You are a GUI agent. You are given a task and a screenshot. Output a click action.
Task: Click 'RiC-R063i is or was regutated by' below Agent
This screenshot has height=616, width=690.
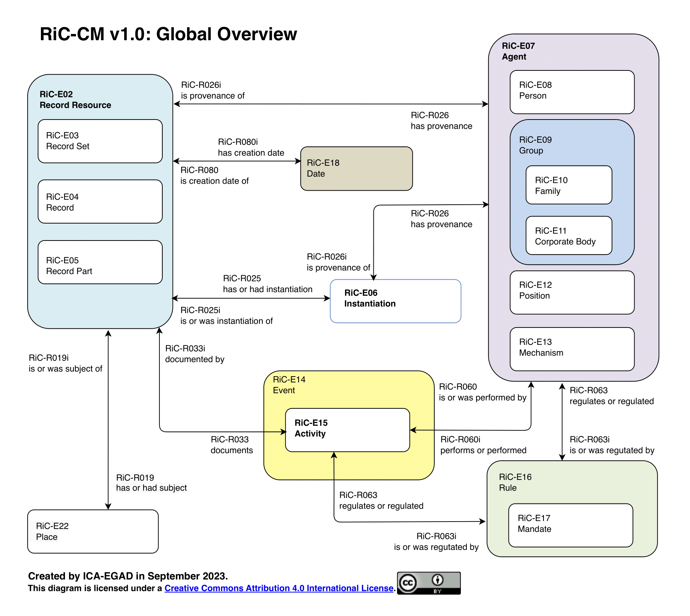click(x=612, y=445)
